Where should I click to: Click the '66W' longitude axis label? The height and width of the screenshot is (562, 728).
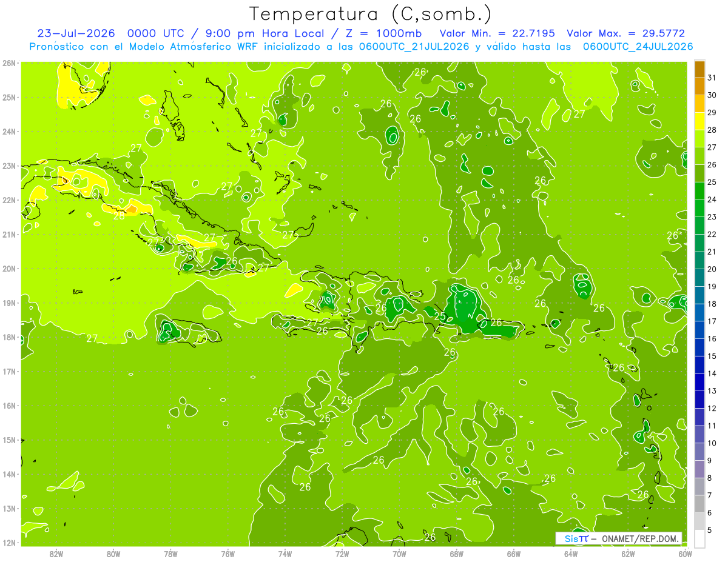[x=514, y=554]
